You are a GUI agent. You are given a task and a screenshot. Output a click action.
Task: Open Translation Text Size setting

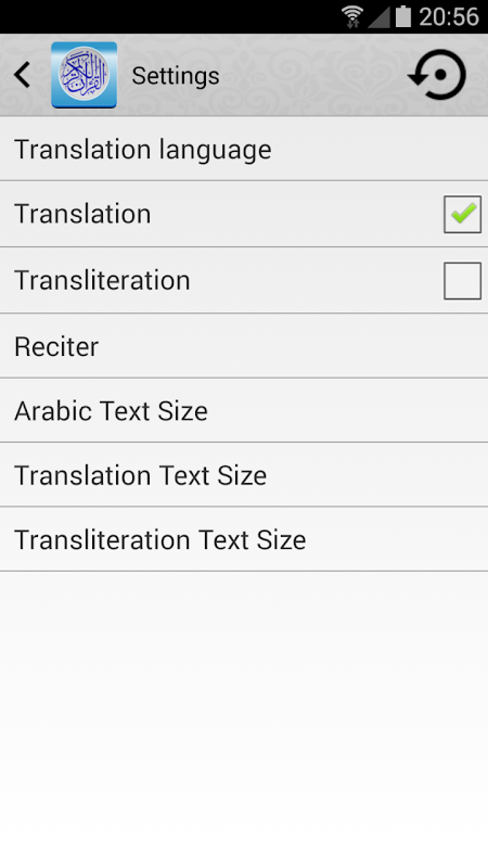click(x=244, y=475)
